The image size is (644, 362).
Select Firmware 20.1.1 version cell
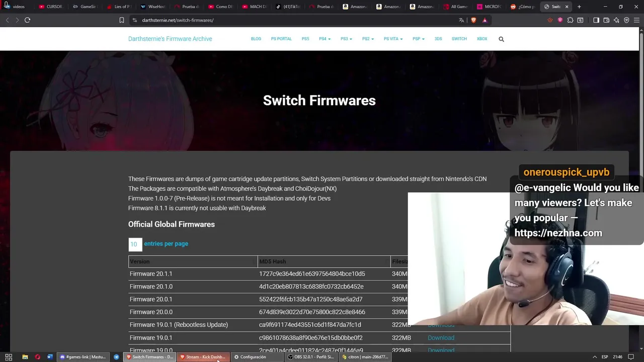[151, 274]
